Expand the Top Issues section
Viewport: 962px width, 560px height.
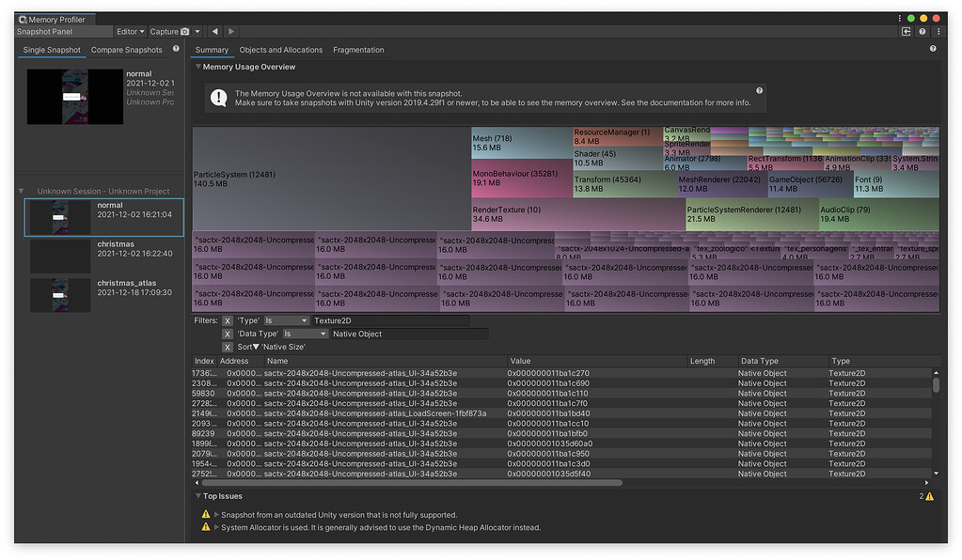tap(197, 495)
